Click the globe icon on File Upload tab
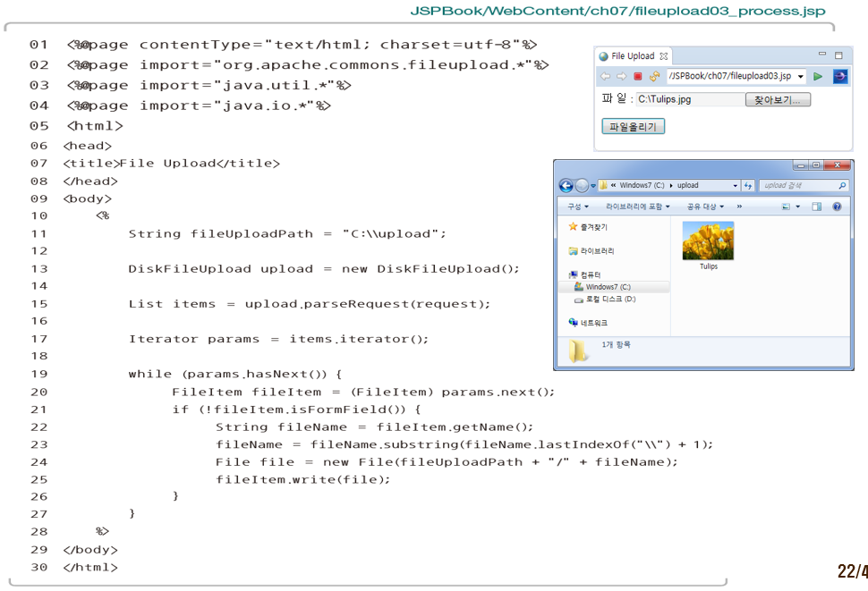 [x=603, y=56]
